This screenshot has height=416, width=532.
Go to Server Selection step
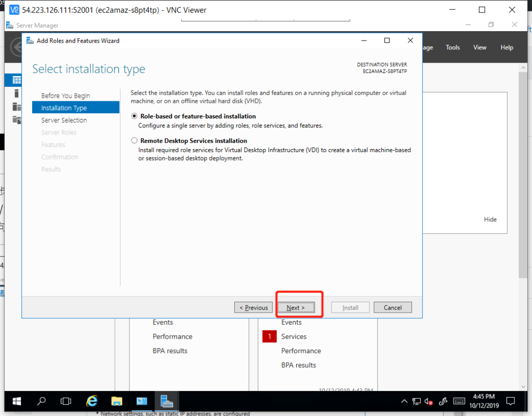[64, 120]
